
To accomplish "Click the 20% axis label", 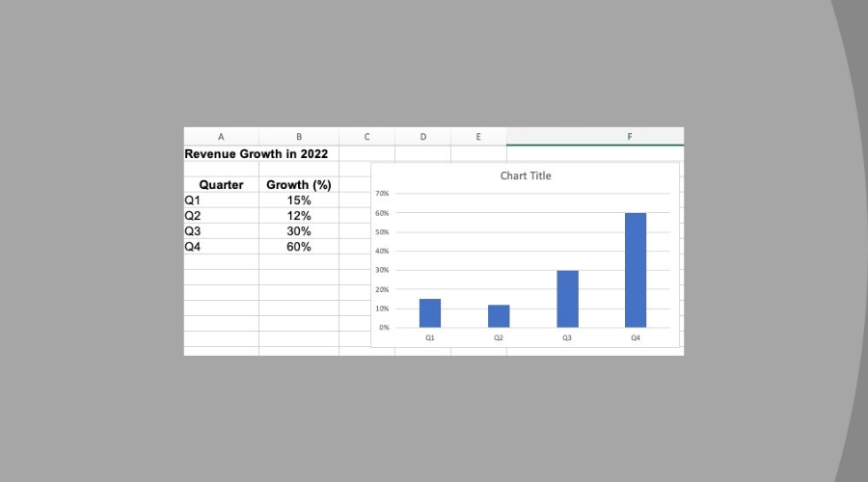I will click(382, 289).
